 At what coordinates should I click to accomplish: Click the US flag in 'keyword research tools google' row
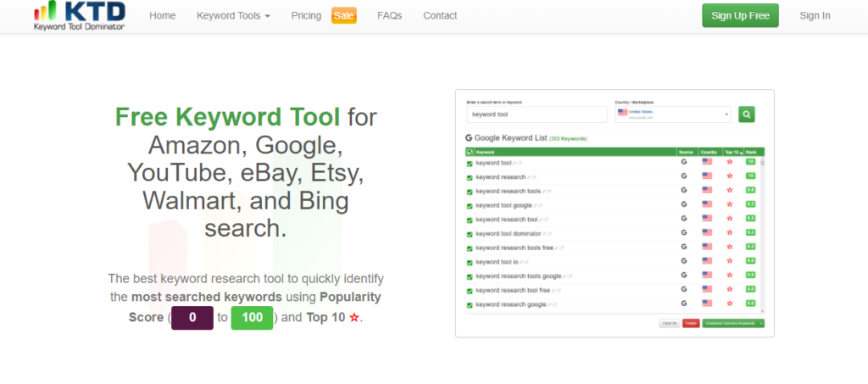coord(707,275)
